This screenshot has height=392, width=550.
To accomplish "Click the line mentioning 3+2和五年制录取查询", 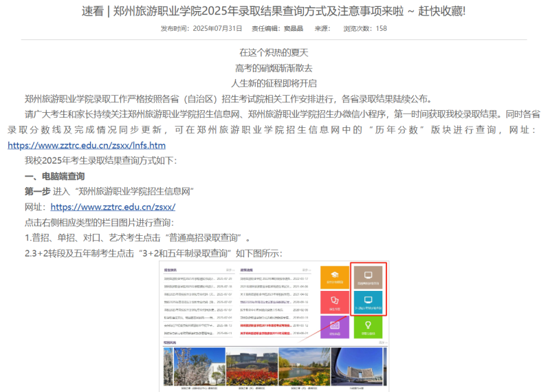I will tap(153, 253).
